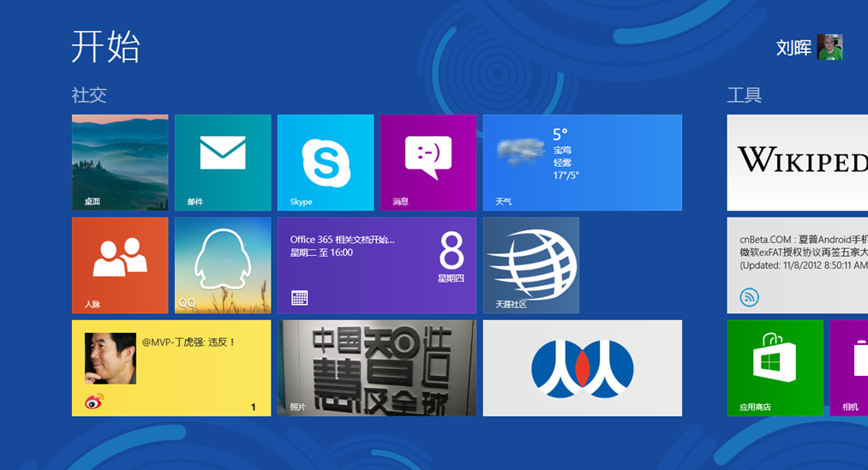Open the Wikipedia tile
Screen dimensions: 868x470
797,163
